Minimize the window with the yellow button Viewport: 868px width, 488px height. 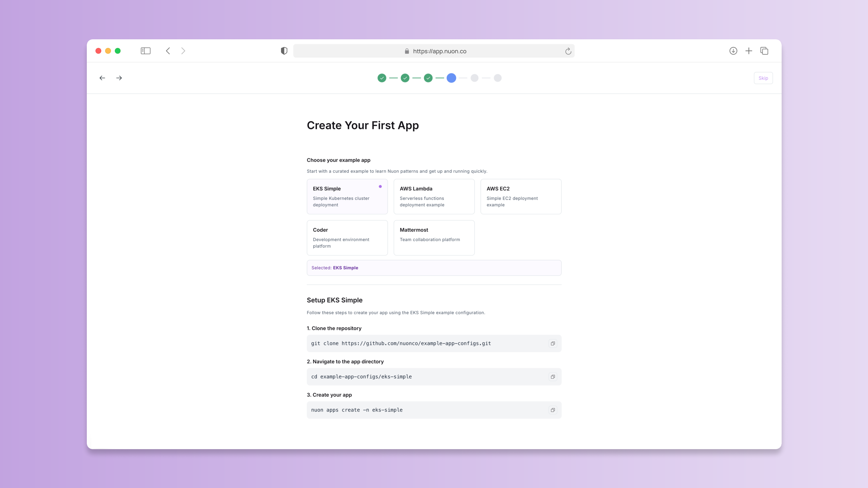coord(108,51)
